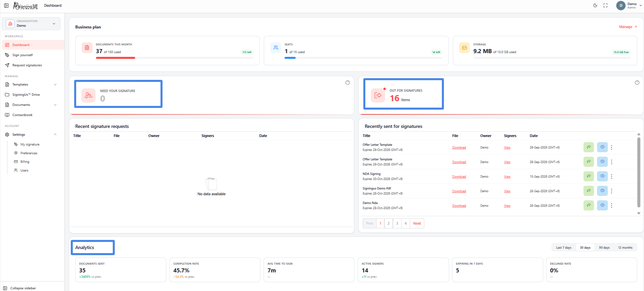Click help icon in Out for signatures card
Screen dimensions: 644x291
[x=637, y=83]
